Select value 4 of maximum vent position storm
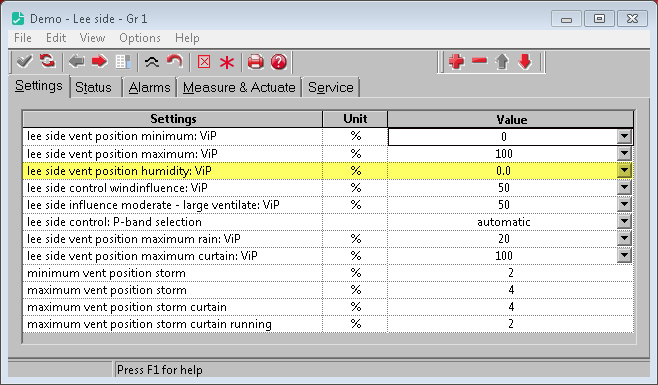The height and width of the screenshot is (385, 658). (510, 290)
